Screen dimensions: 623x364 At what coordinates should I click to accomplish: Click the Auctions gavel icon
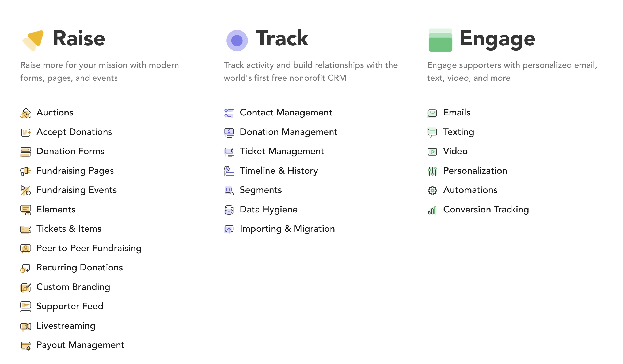click(25, 113)
